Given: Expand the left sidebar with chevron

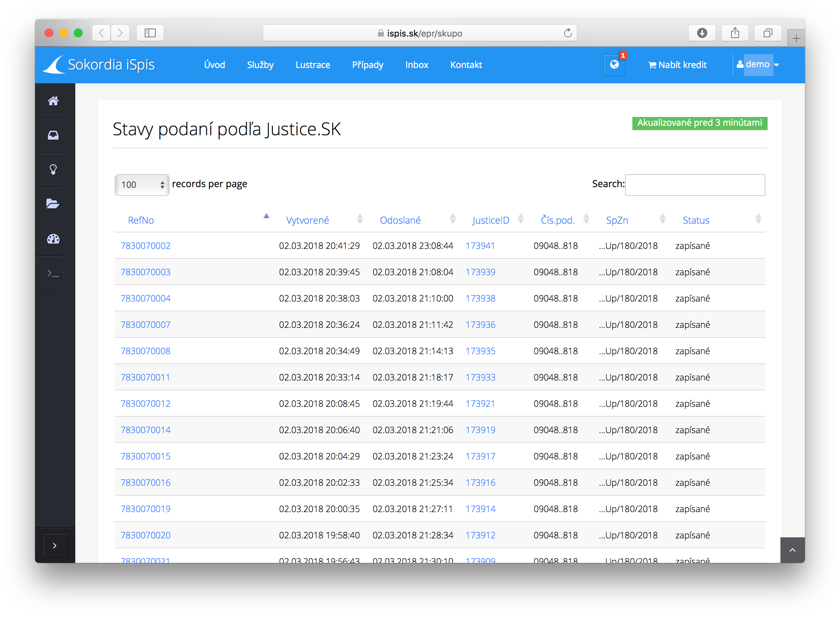Looking at the screenshot, I should 55,546.
